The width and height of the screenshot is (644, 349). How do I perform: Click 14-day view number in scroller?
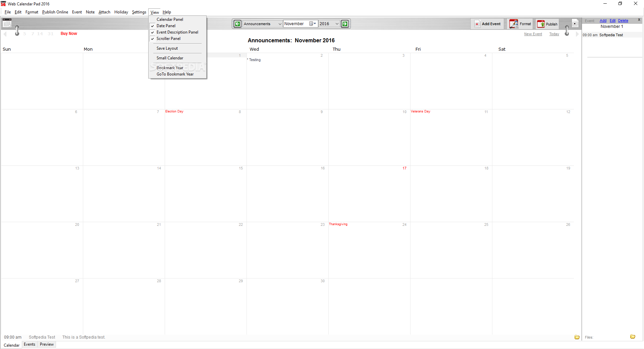click(x=40, y=34)
